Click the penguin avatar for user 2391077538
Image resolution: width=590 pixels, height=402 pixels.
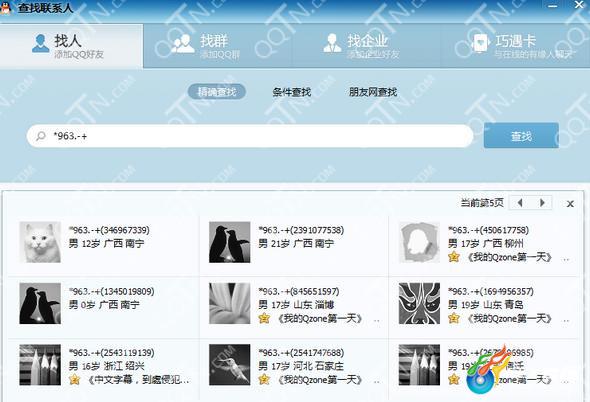(x=230, y=242)
